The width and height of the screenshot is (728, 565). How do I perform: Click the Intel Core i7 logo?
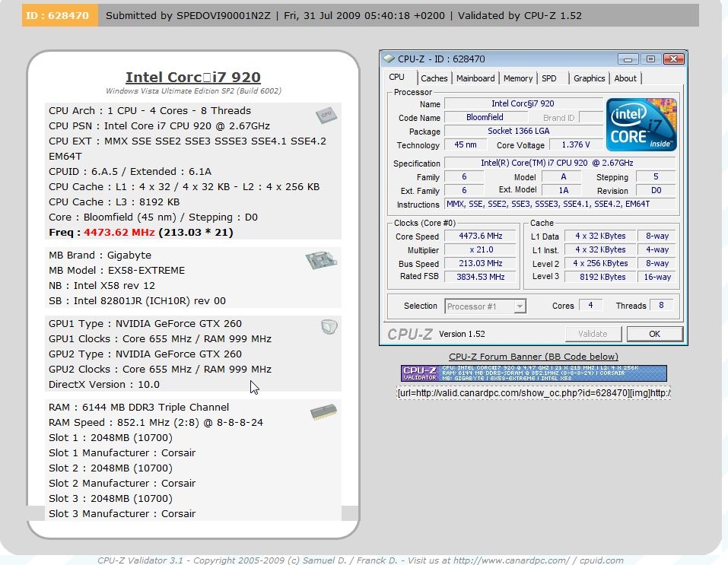click(641, 125)
